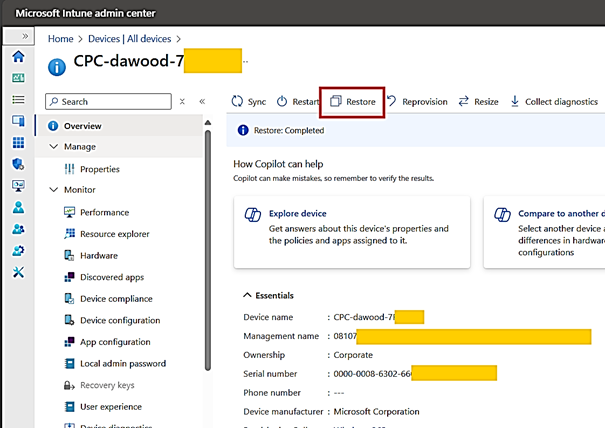Open Devices icon in left rail
The width and height of the screenshot is (605, 428).
coord(18,121)
